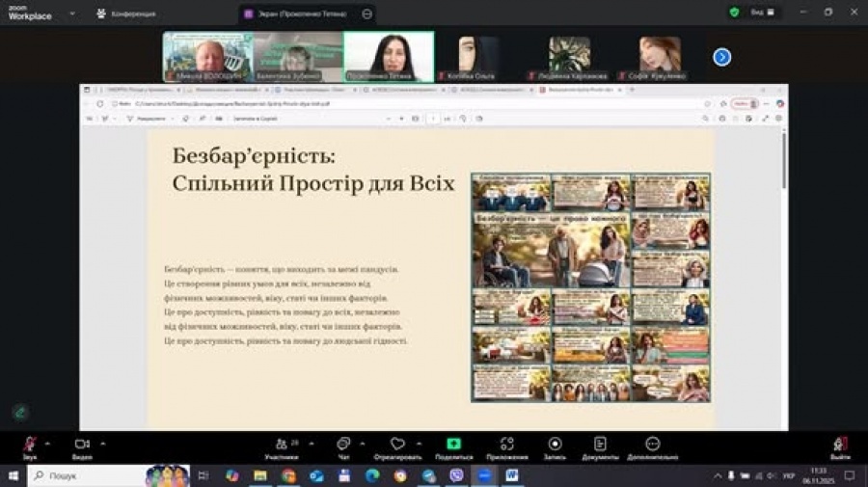Open the Дополнительно more options menu
The height and width of the screenshot is (487, 868).
pyautogui.click(x=652, y=445)
